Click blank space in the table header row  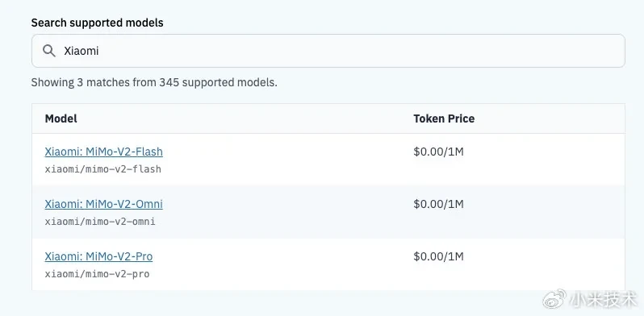pos(246,118)
